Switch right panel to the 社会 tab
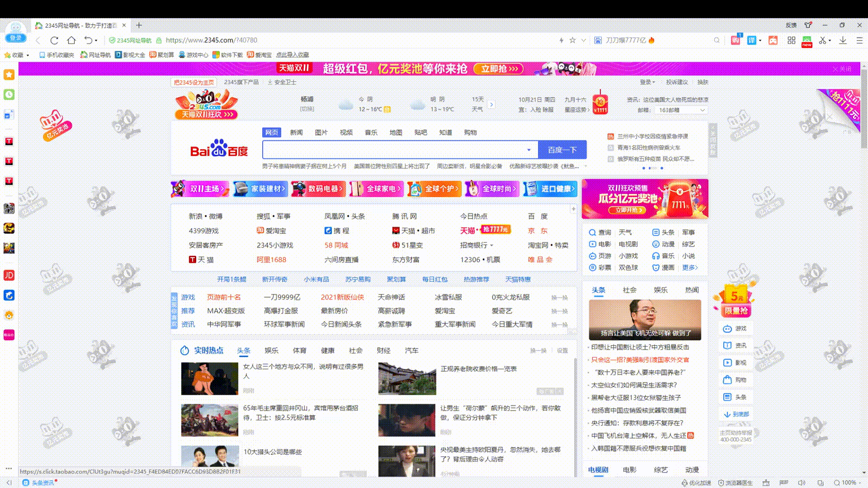The height and width of the screenshot is (488, 868). pos(630,290)
